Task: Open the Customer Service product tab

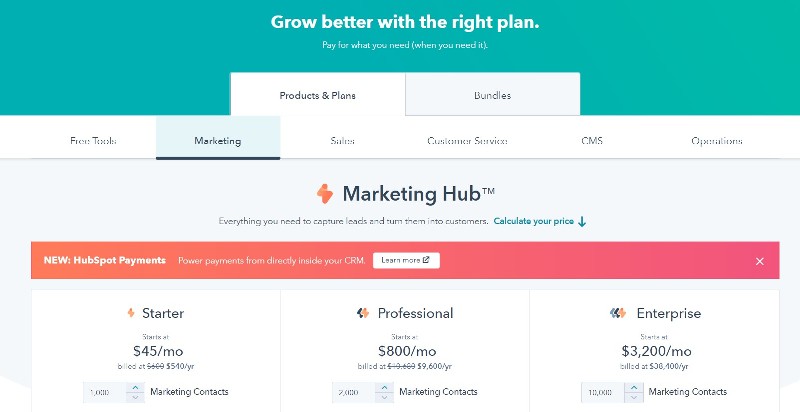Action: click(467, 141)
